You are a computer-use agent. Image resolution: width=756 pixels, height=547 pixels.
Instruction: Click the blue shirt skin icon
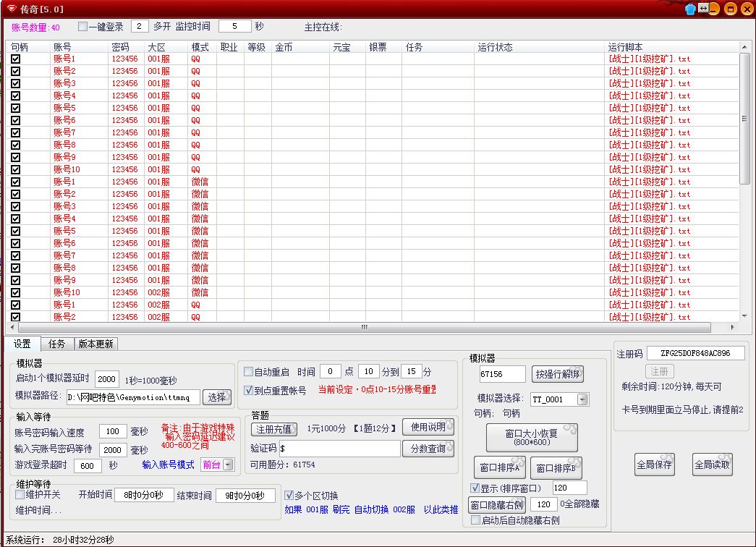coord(690,9)
